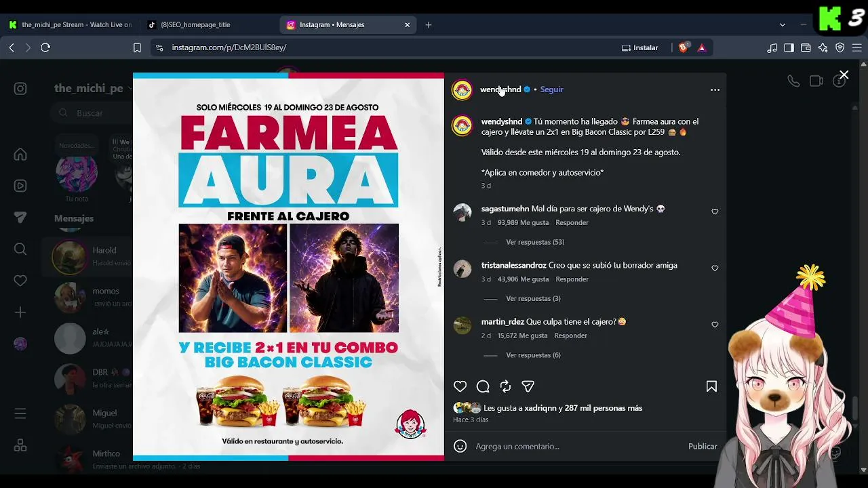868x488 pixels.
Task: Select the Instagram • Mensajes tab
Action: pyautogui.click(x=349, y=24)
